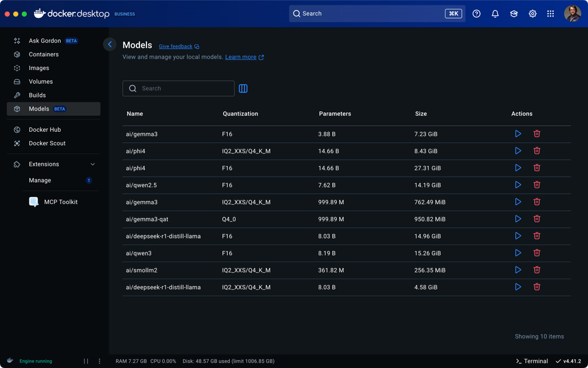
Task: Open the column display options icon
Action: coord(243,88)
